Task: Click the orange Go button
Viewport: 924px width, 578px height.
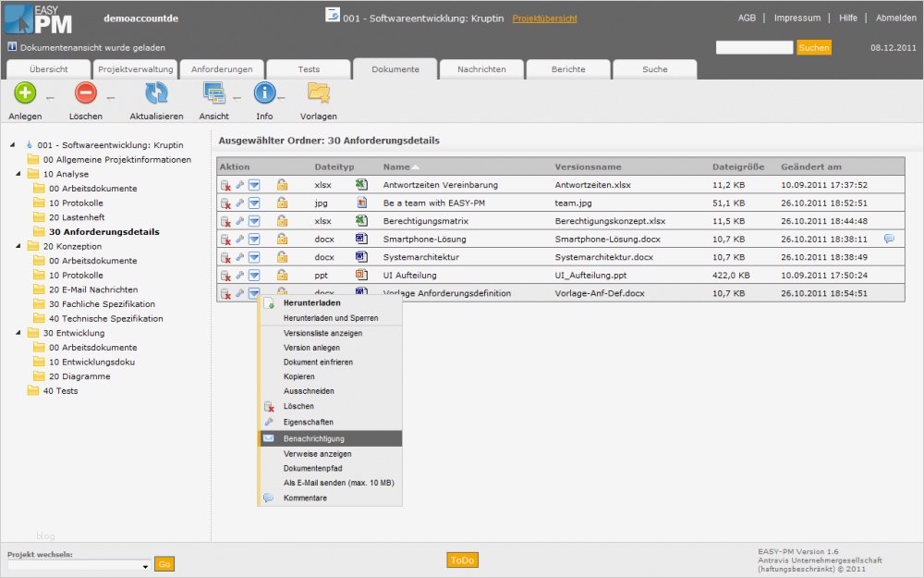Action: pyautogui.click(x=164, y=564)
